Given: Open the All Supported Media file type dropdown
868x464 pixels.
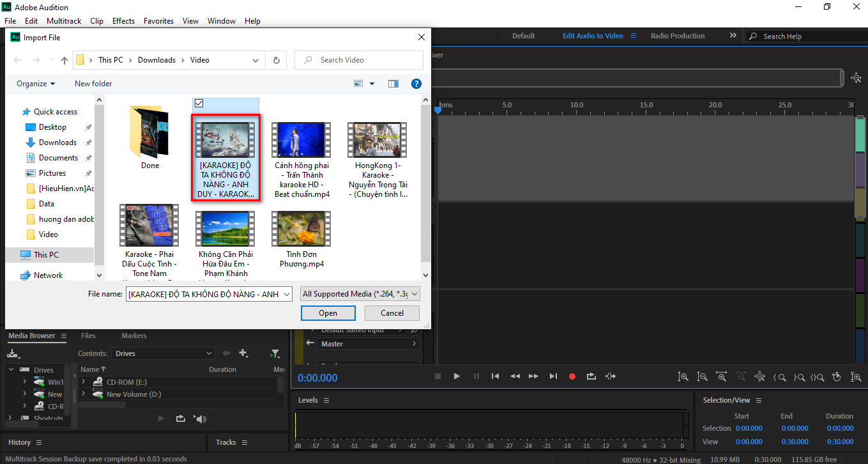Looking at the screenshot, I should pyautogui.click(x=360, y=294).
